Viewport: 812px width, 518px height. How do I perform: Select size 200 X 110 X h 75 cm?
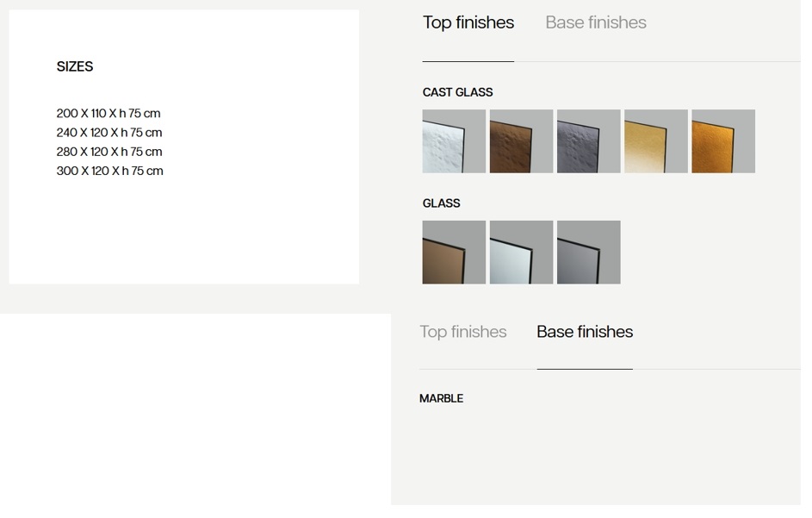[x=108, y=113]
